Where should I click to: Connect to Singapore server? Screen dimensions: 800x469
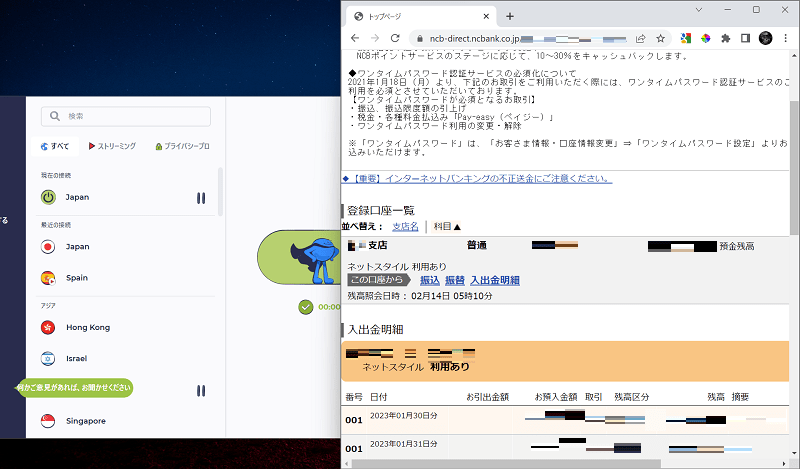click(x=86, y=421)
